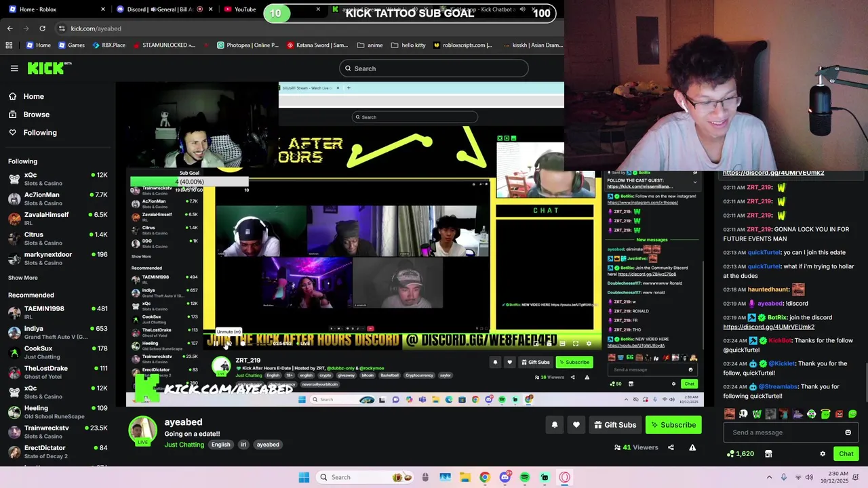
Task: Open the Kick sidebar hamburger menu
Action: point(14,68)
